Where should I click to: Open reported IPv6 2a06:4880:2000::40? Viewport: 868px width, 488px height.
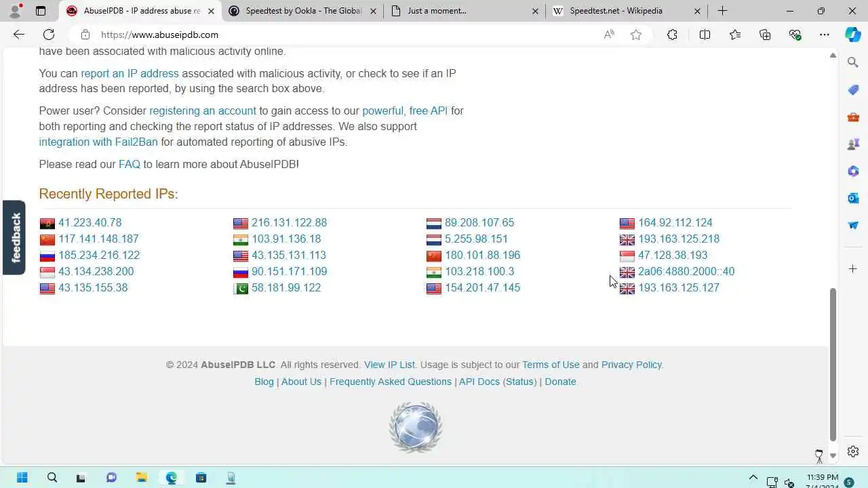coord(686,271)
